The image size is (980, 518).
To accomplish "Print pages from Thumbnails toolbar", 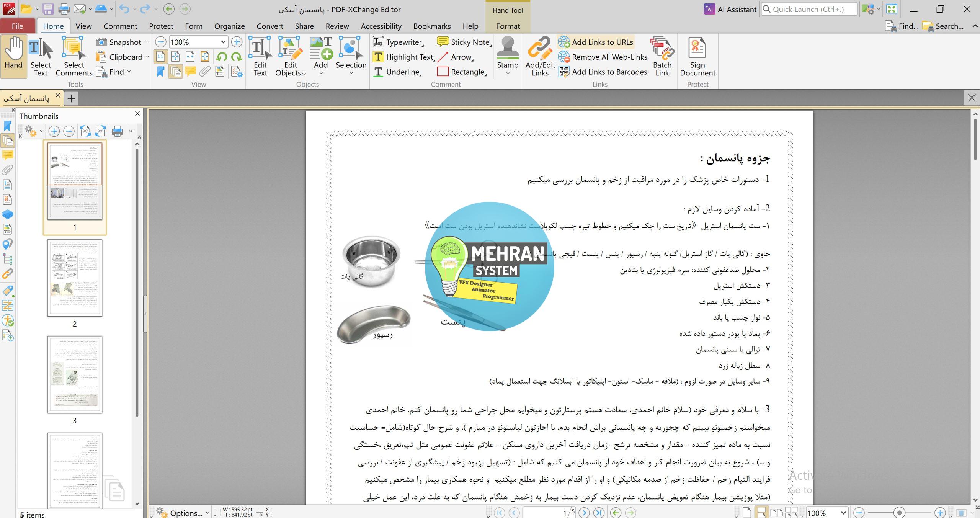I will (x=117, y=131).
